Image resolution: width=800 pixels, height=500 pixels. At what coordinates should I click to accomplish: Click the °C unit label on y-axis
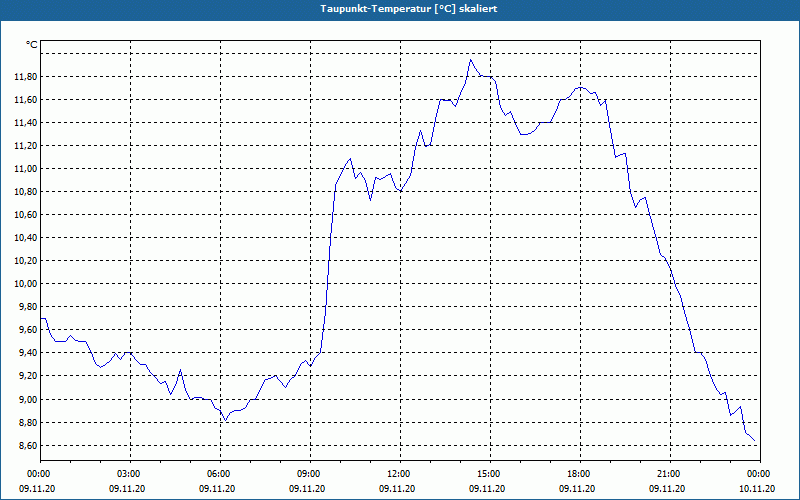(32, 45)
